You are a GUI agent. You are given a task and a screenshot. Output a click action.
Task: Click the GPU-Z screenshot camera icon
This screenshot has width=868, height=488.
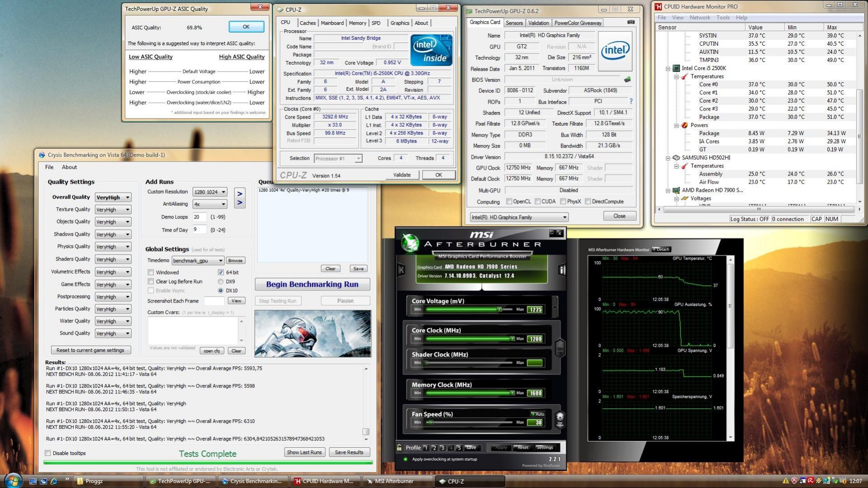[x=631, y=22]
